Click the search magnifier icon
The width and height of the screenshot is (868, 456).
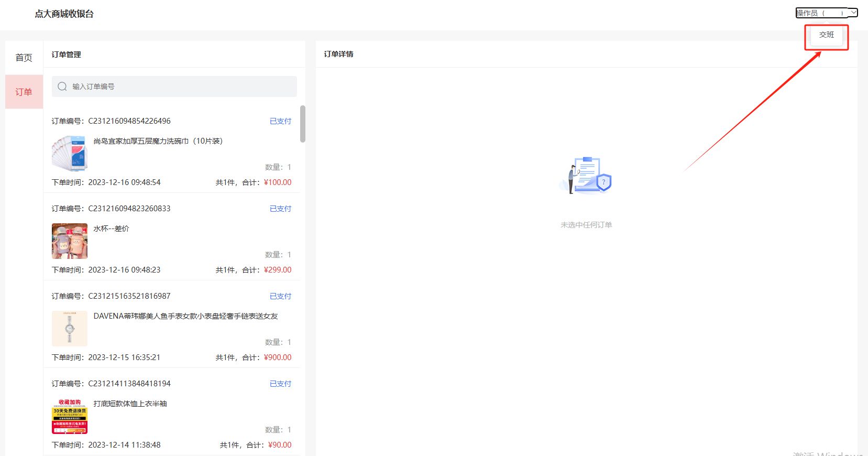[x=62, y=86]
